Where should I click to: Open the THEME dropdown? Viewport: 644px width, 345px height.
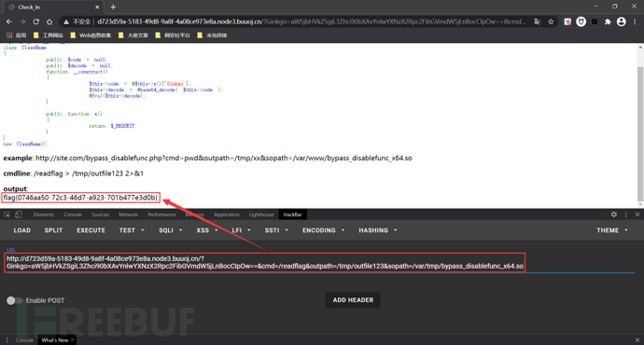click(x=612, y=230)
